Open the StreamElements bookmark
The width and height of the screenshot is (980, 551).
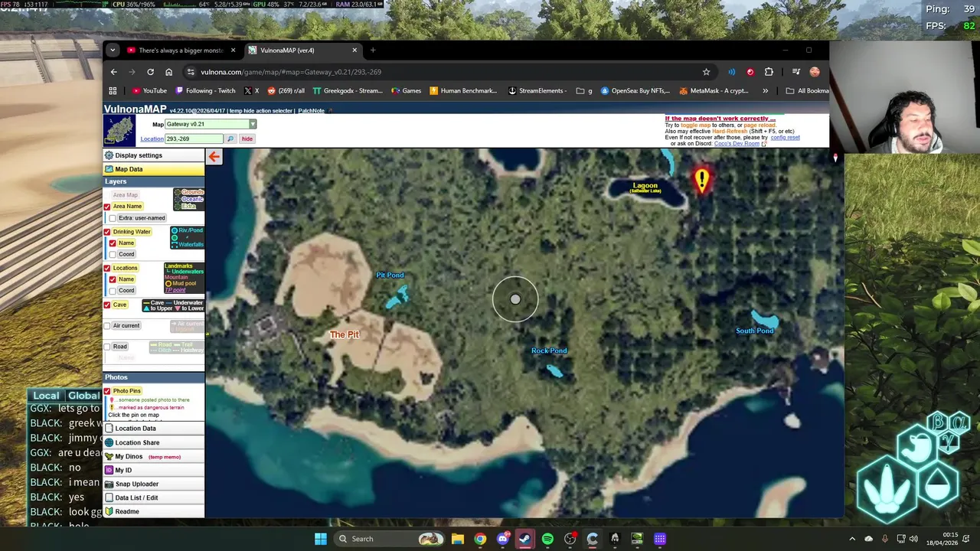pyautogui.click(x=537, y=91)
